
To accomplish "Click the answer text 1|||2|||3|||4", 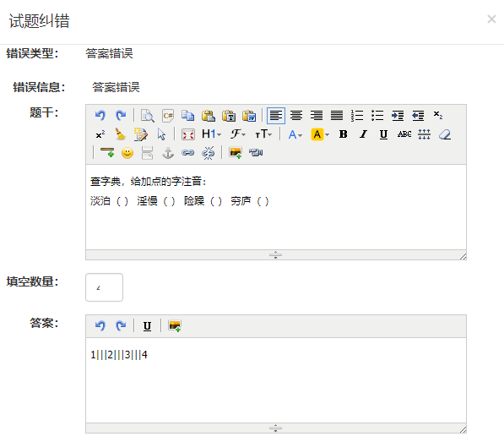I will [119, 355].
